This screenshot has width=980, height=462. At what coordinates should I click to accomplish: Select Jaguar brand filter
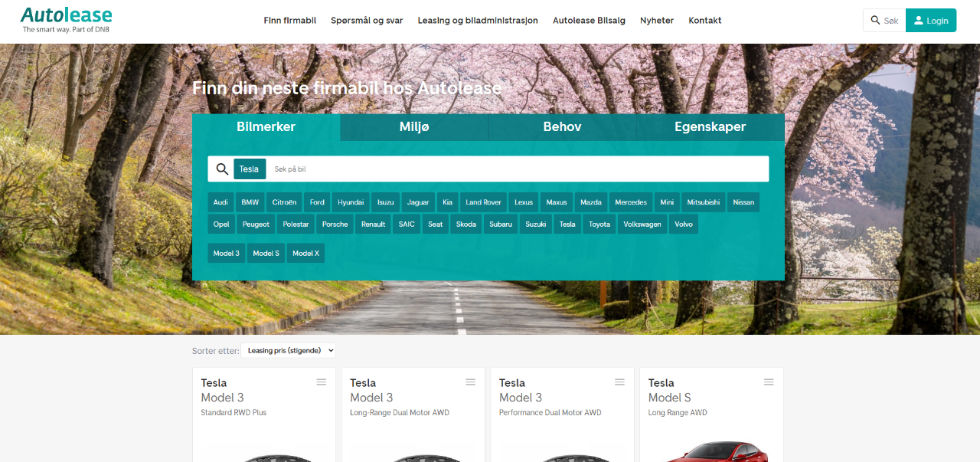[418, 202]
